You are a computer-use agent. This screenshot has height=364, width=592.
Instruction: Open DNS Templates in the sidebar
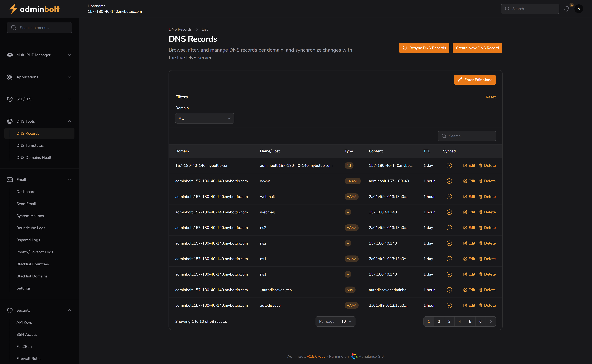(30, 145)
